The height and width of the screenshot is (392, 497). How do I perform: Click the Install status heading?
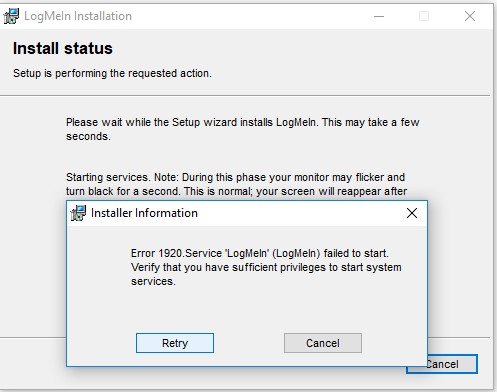pyautogui.click(x=63, y=48)
